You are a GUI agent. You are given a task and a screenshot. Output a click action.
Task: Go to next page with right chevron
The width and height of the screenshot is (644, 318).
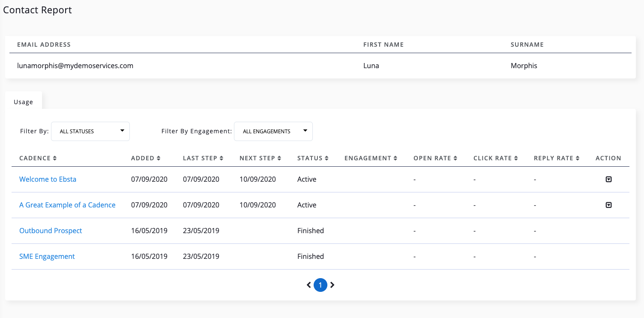click(x=332, y=285)
